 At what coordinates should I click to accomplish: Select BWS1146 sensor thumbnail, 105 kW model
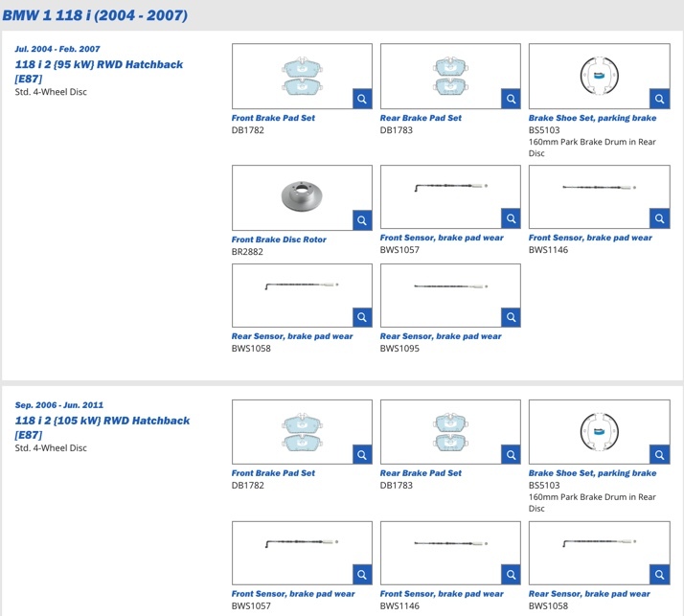click(450, 553)
